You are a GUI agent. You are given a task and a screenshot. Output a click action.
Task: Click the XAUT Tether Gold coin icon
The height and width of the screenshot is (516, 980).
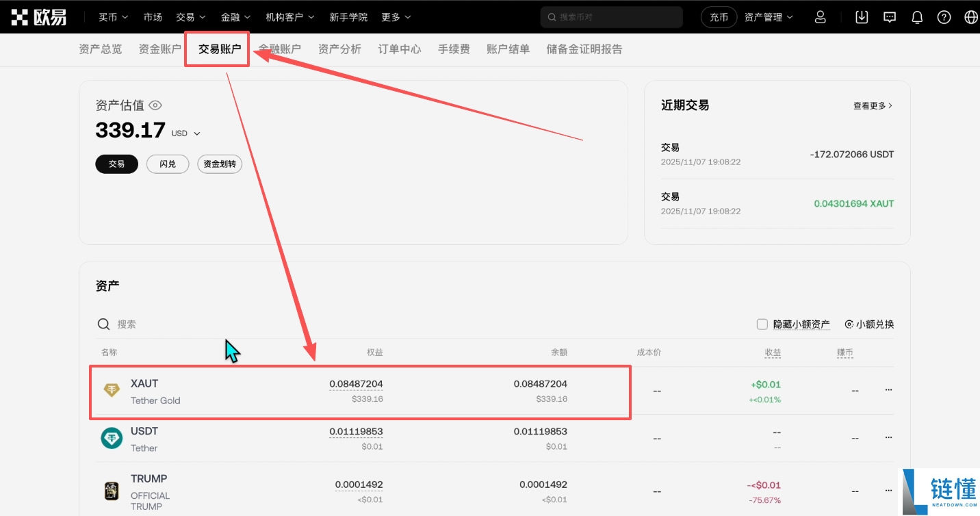point(111,390)
